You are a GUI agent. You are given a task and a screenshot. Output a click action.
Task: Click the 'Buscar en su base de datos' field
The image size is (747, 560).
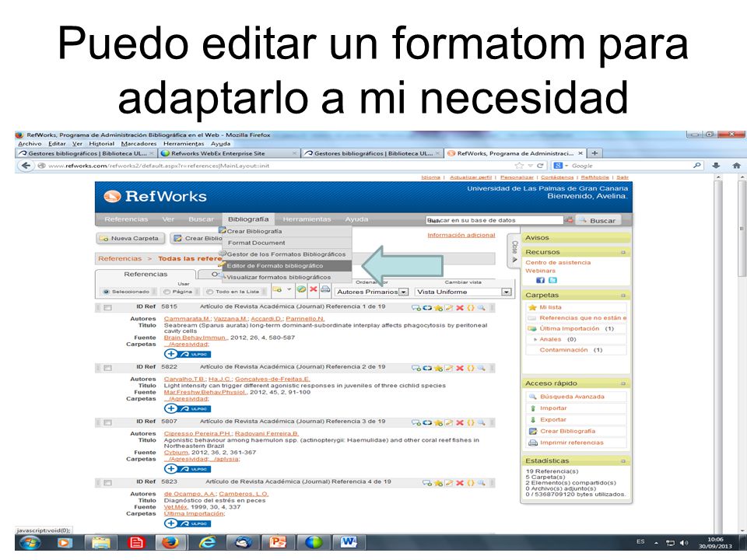(494, 220)
